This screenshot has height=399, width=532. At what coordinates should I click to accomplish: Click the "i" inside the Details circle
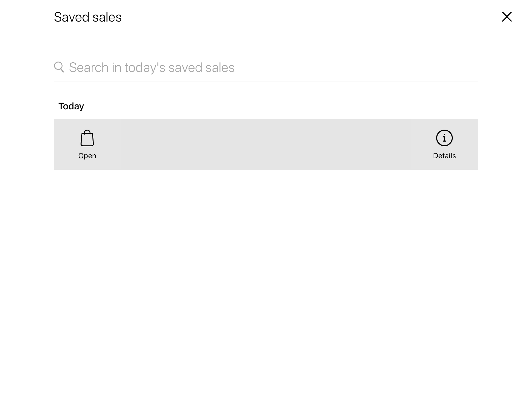(444, 138)
